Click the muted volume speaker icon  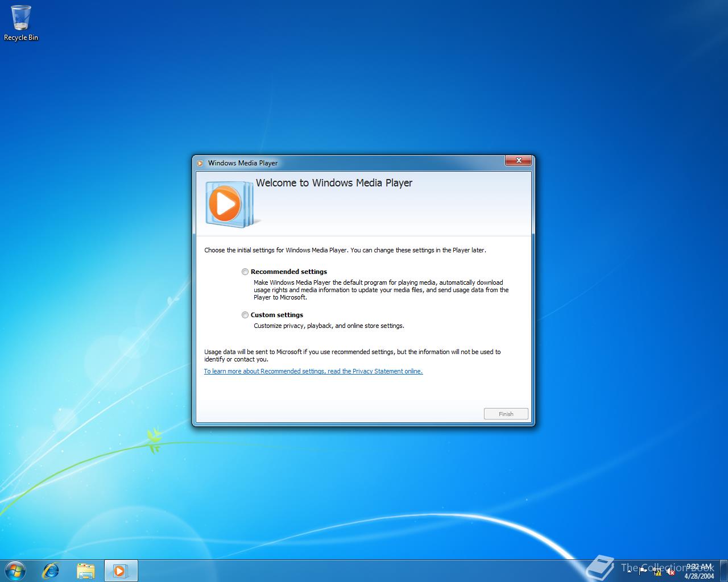(671, 572)
